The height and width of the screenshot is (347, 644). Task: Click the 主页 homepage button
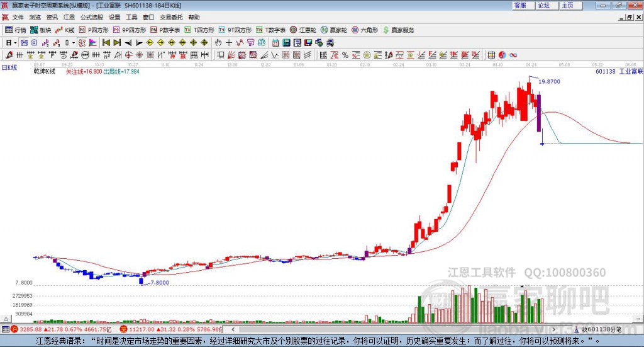click(x=571, y=5)
